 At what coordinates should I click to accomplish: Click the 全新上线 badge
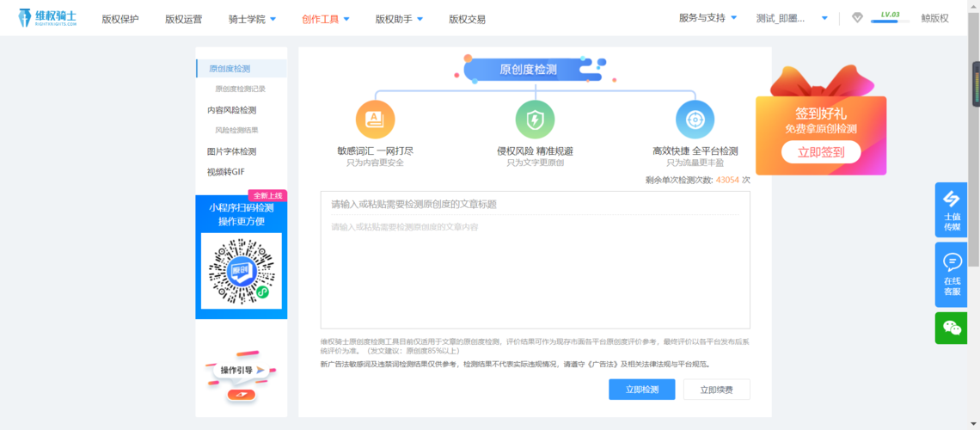(267, 195)
